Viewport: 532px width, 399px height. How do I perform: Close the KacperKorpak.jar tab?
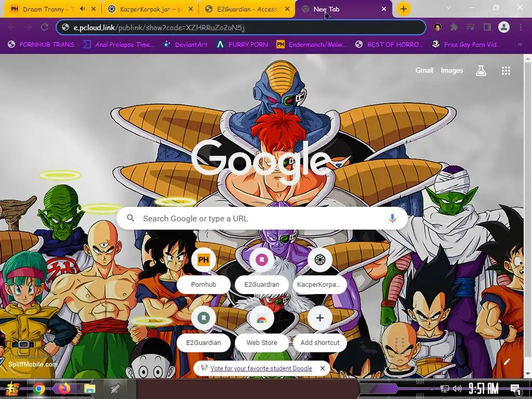click(191, 9)
